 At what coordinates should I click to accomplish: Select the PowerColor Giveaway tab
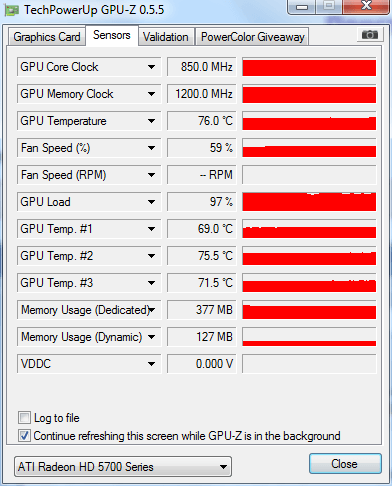(x=253, y=37)
